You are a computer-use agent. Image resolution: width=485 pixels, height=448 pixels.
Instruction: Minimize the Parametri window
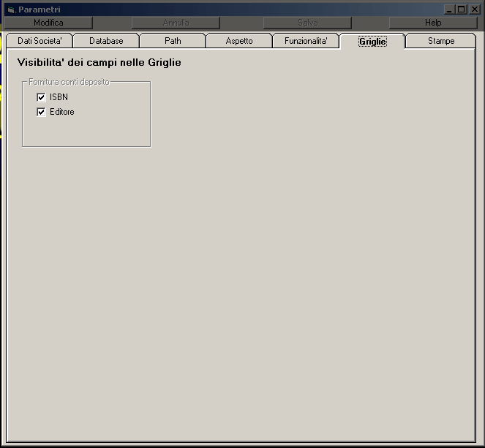pyautogui.click(x=449, y=10)
